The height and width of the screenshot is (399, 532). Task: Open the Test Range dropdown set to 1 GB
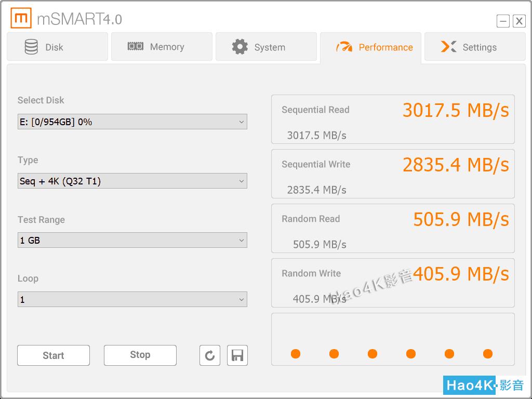(132, 240)
